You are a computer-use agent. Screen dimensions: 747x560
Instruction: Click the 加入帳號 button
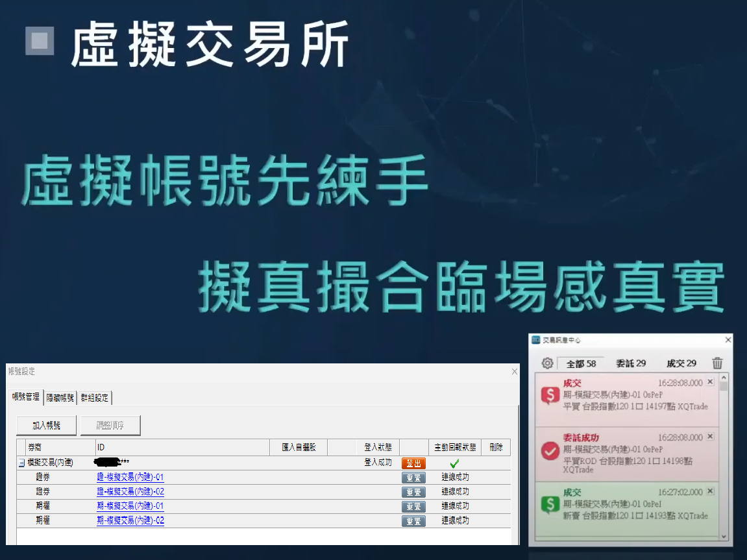[x=46, y=426]
